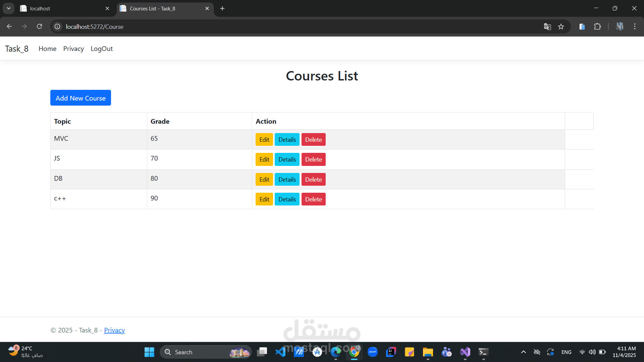
Task: View site information icon
Action: [58, 26]
